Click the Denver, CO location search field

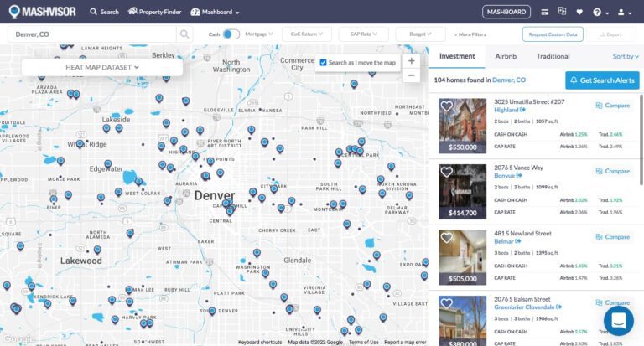[x=92, y=34]
